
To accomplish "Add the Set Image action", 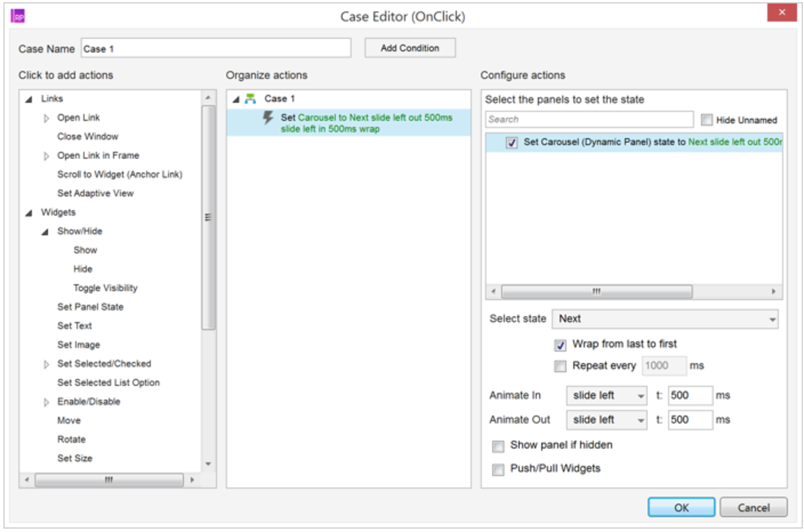I will [78, 345].
